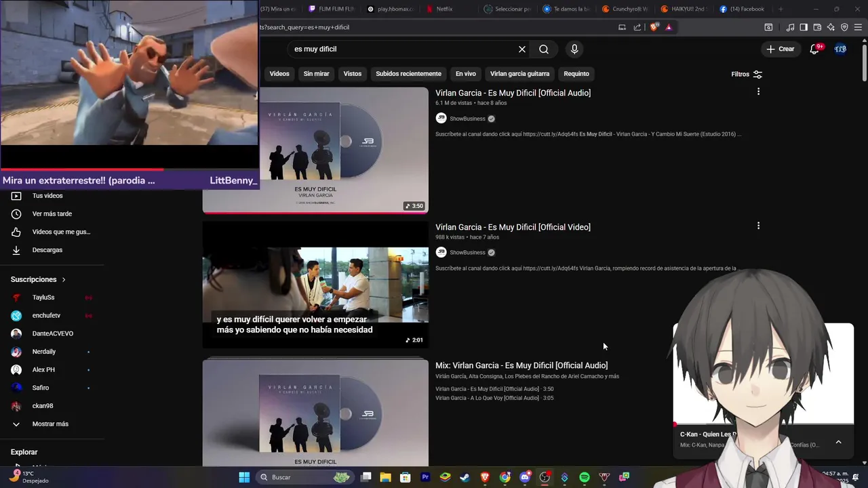Open the Official Video thumbnail with subtitles
868x488 pixels.
tap(315, 285)
